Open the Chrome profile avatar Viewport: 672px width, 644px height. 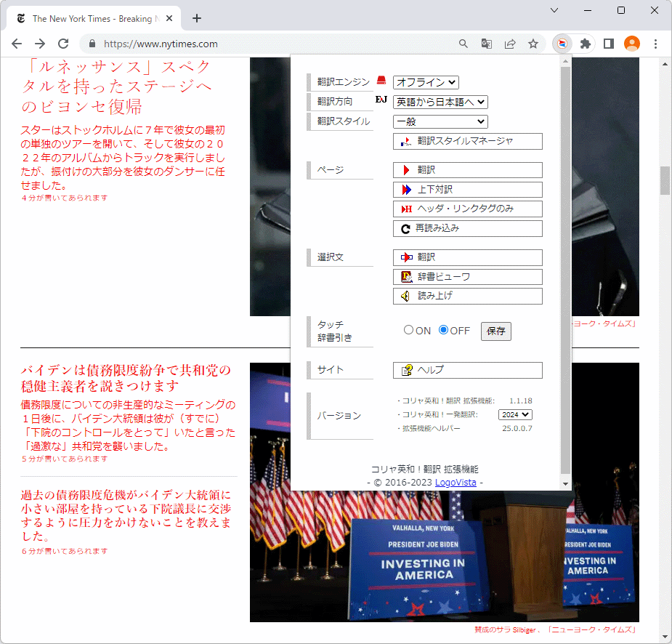(632, 44)
